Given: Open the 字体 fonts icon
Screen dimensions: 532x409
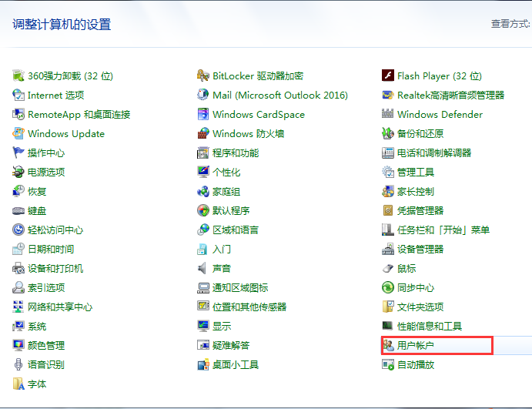Looking at the screenshot, I should 18,384.
